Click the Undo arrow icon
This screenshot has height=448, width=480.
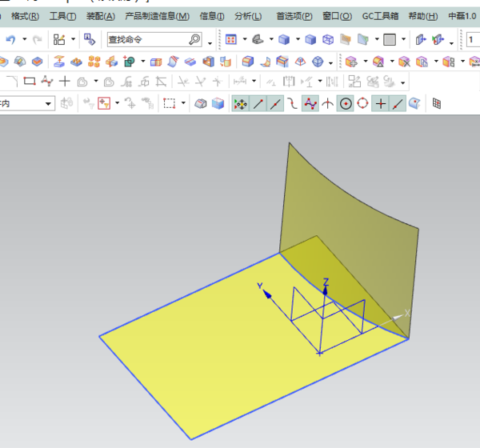pos(10,39)
